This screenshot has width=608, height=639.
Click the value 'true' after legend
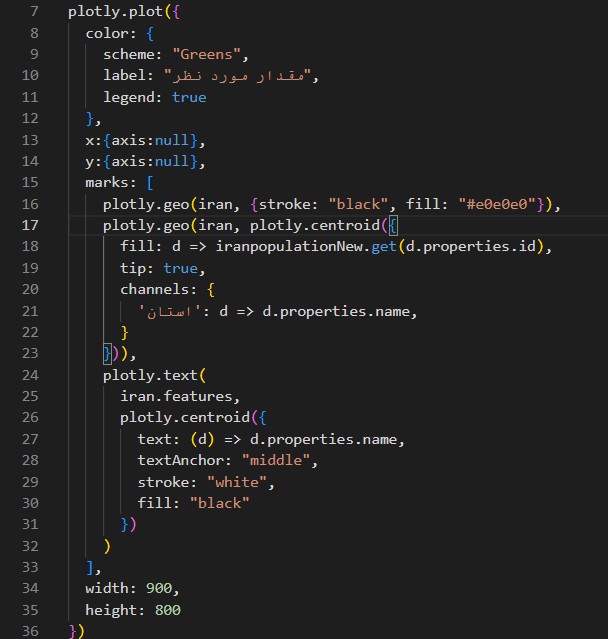pos(189,97)
